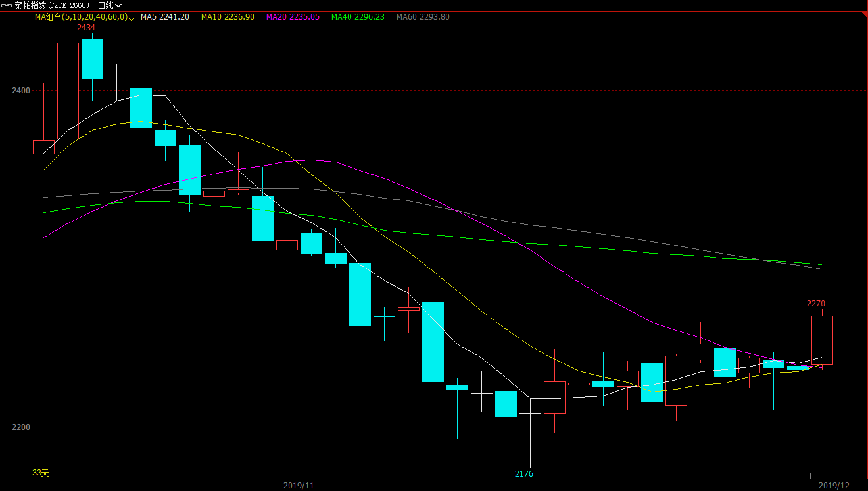The image size is (868, 491).
Task: Select the MA60 2293.80 label
Action: pos(423,17)
